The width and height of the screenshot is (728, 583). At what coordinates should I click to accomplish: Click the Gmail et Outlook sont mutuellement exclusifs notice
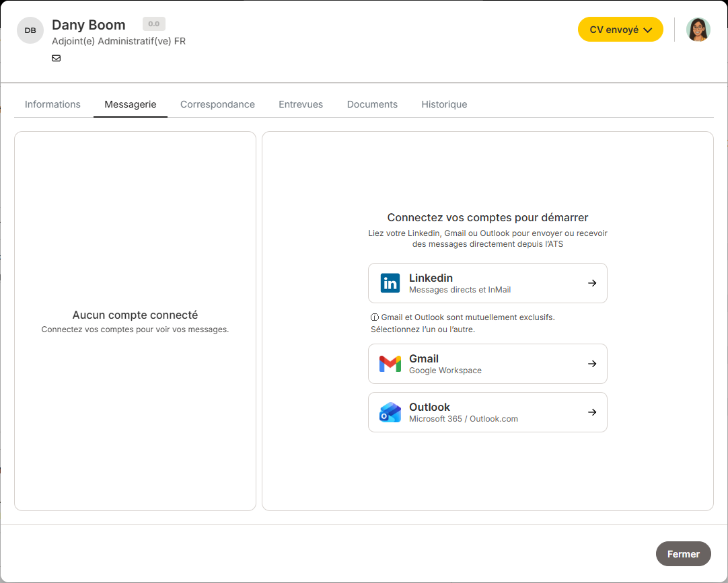pos(463,323)
